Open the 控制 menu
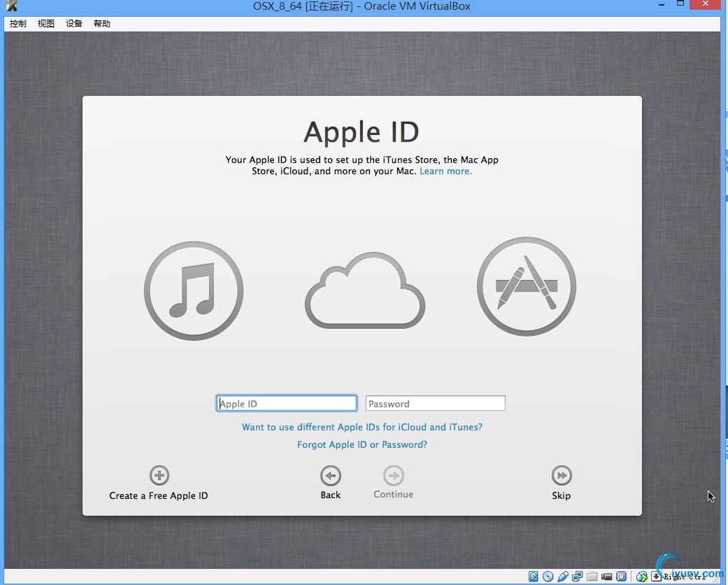Viewport: 728px width, 585px height. [x=17, y=24]
